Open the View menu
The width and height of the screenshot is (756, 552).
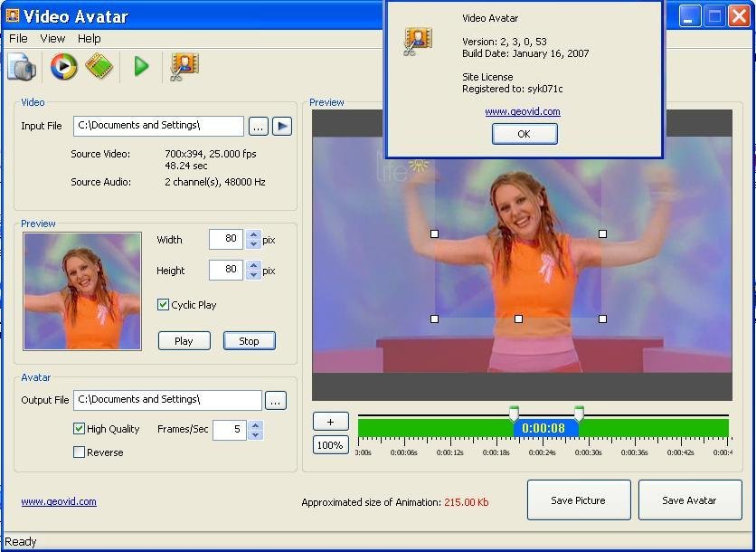coord(52,39)
